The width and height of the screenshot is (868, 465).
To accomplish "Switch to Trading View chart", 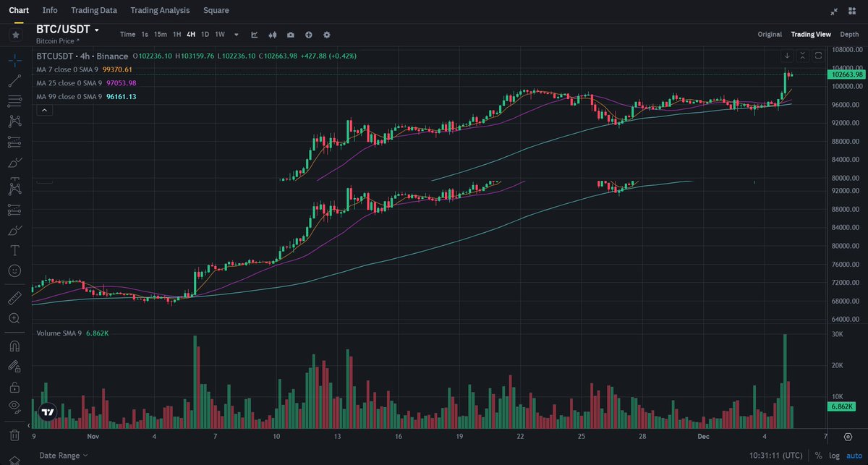I will (x=811, y=34).
